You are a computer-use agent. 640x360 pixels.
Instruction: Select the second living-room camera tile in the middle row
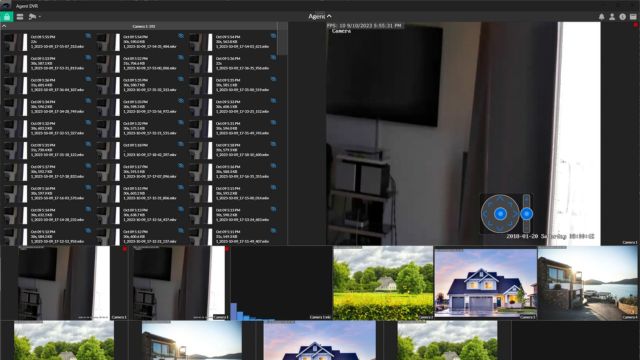pyautogui.click(x=180, y=282)
